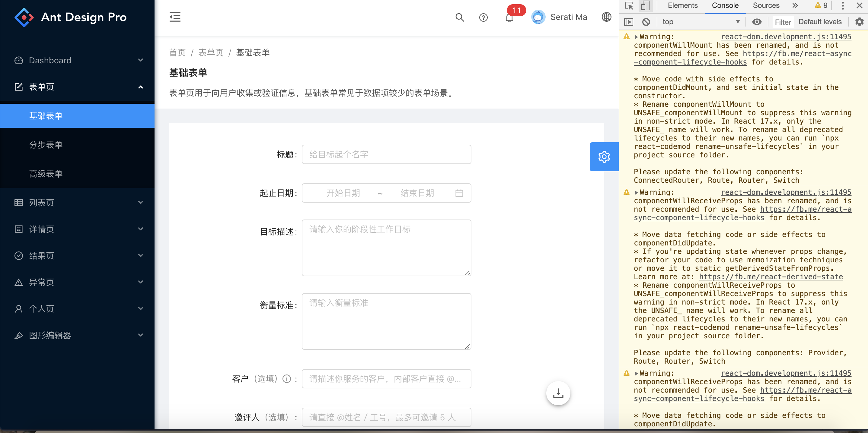Open the floating settings gear panel
Viewport: 868px width, 433px height.
point(604,156)
